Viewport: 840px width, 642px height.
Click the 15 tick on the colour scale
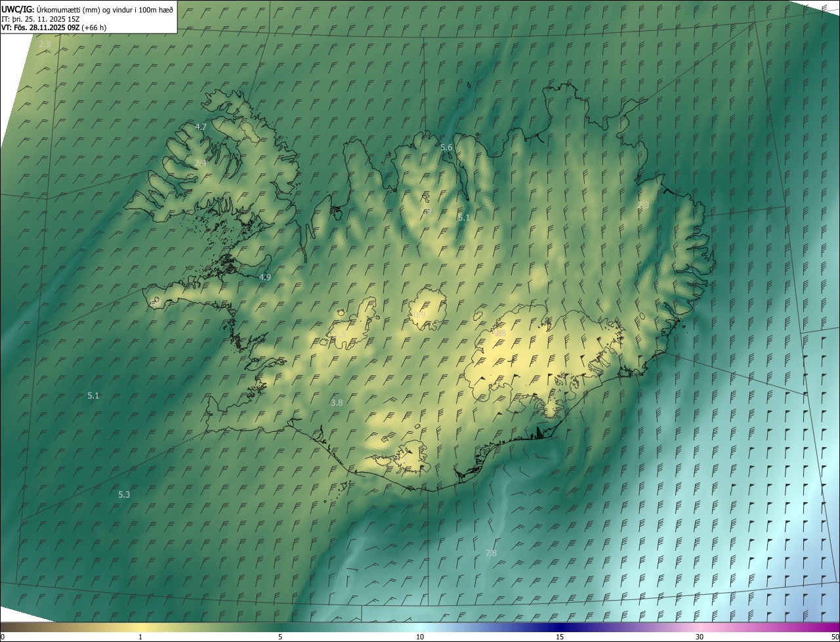point(560,637)
